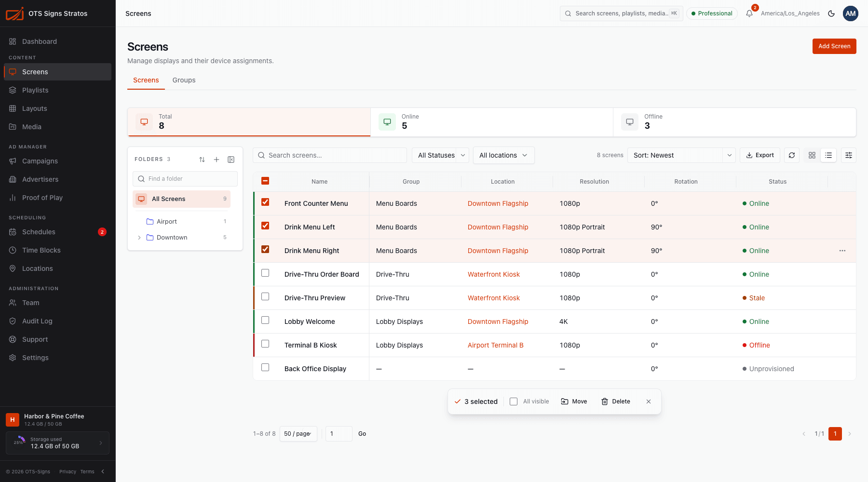868x482 pixels.
Task: Switch to the Groups tab
Action: pos(184,80)
